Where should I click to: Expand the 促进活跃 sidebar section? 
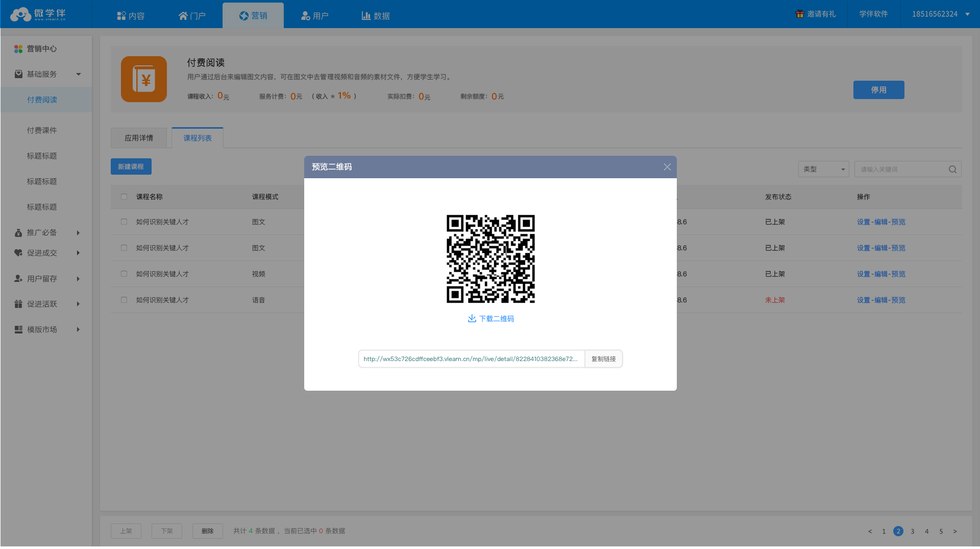(x=78, y=304)
